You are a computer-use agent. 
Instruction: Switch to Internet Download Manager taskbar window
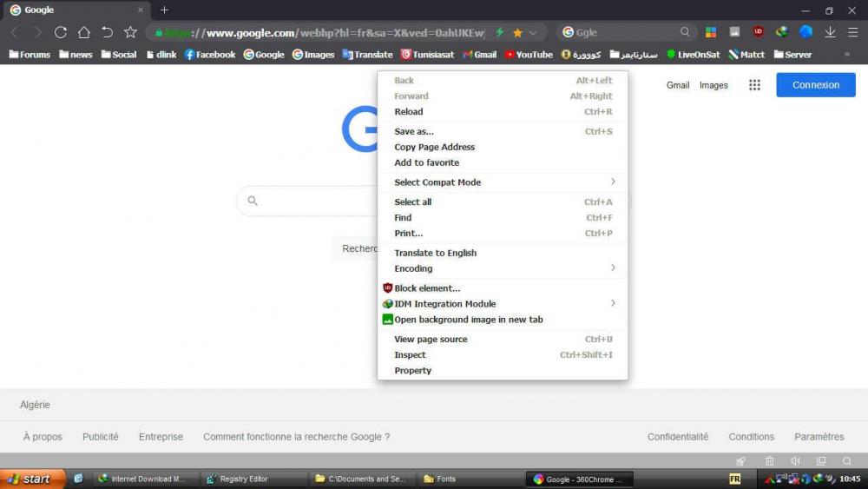coord(145,479)
